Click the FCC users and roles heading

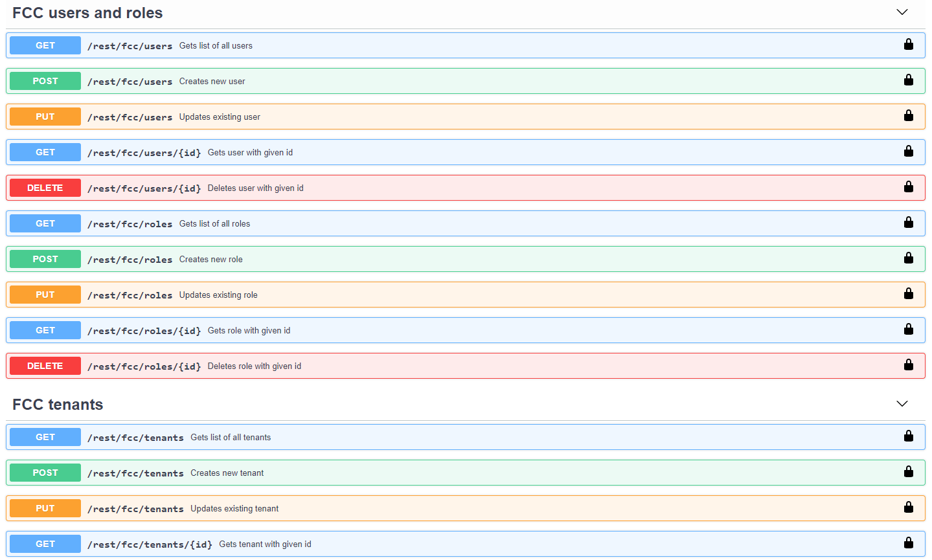pyautogui.click(x=87, y=13)
